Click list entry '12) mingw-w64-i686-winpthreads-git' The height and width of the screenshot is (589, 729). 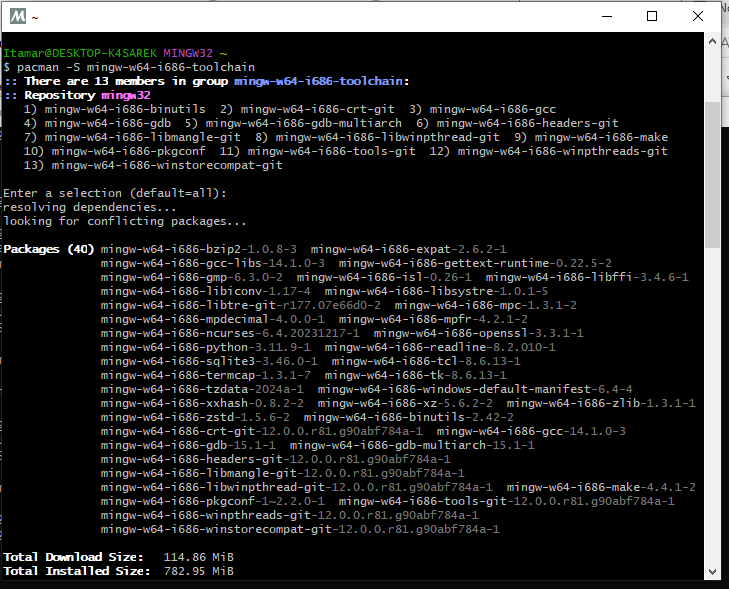[549, 151]
